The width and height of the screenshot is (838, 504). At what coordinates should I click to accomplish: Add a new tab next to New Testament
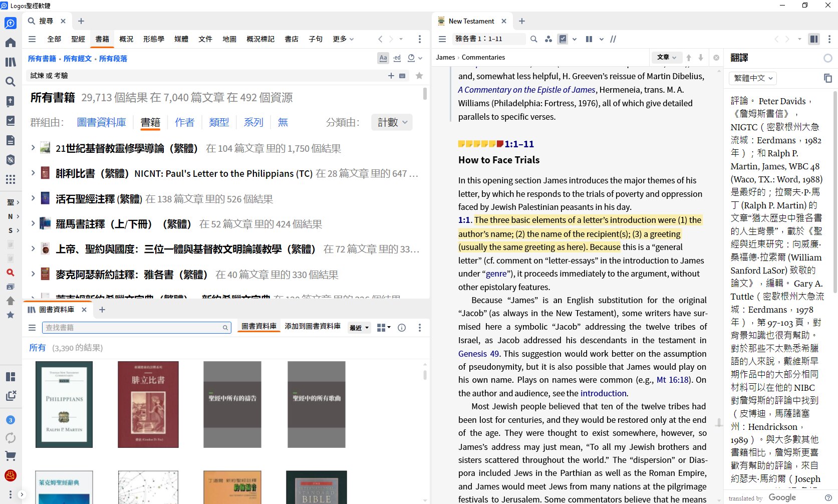522,22
